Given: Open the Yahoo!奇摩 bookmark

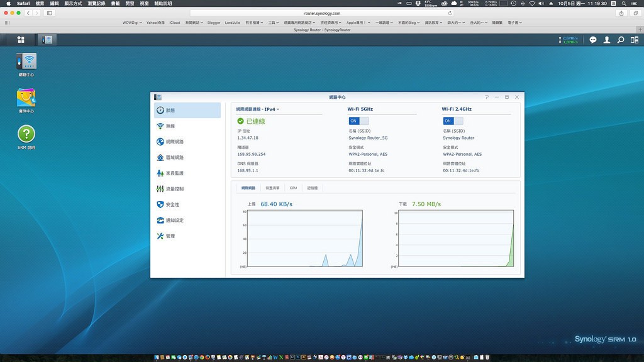Looking at the screenshot, I should point(155,23).
